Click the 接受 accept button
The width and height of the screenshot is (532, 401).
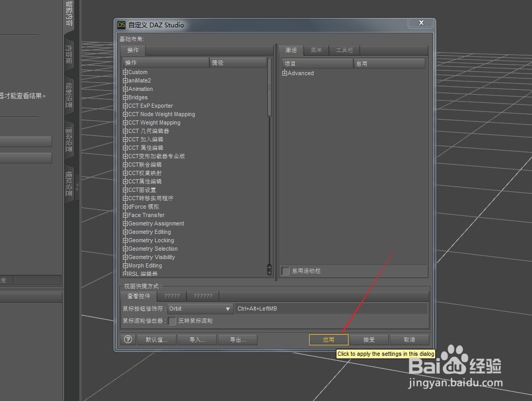(369, 340)
